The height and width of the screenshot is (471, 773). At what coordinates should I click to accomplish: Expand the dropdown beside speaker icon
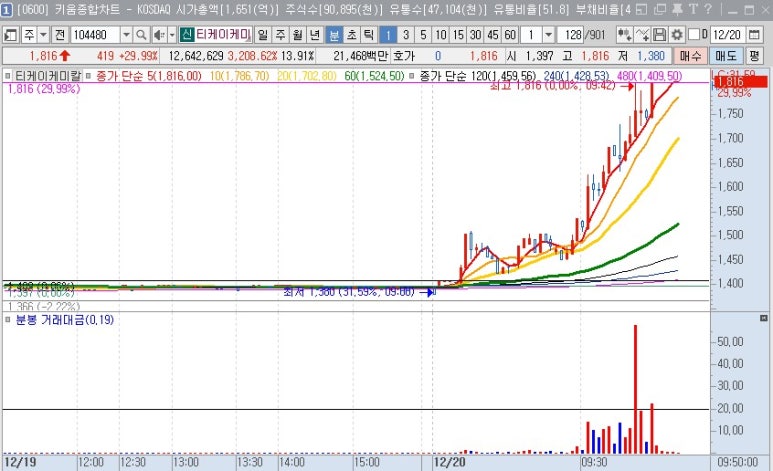(x=172, y=35)
